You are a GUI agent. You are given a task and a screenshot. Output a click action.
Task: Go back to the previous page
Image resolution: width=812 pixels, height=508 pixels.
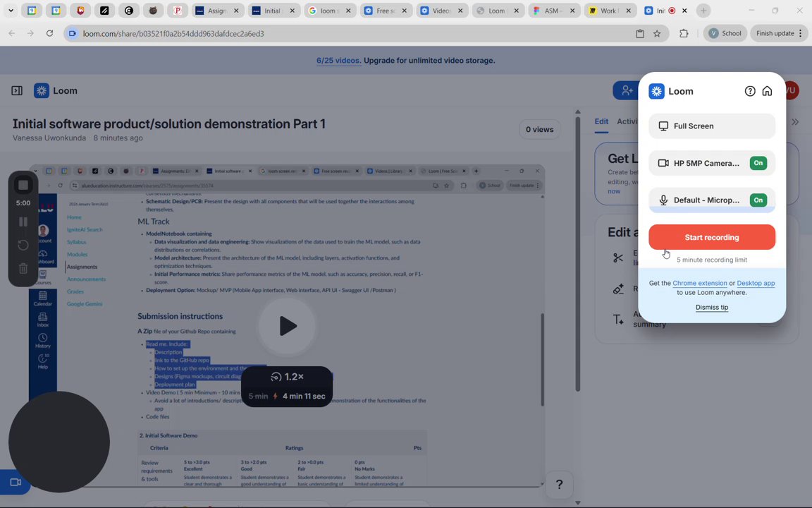[x=12, y=34]
